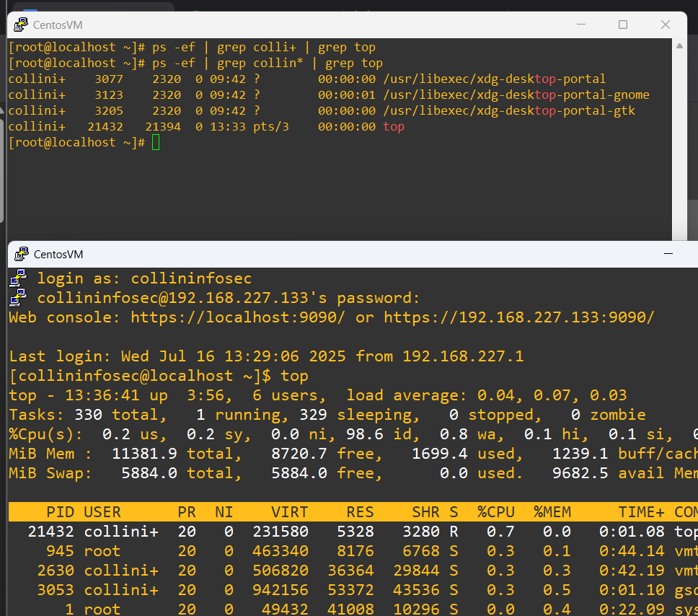This screenshot has height=616, width=698.
Task: Click the PuTTY icon in the upper CentosVM title bar
Action: point(21,25)
